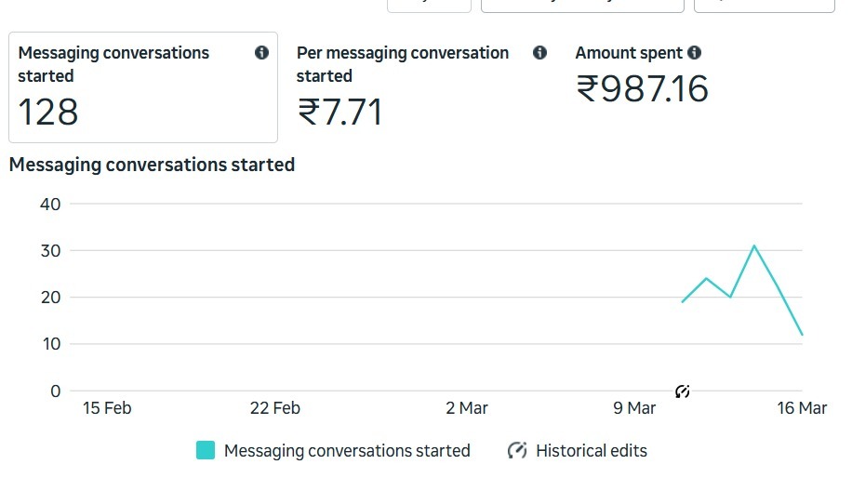Image resolution: width=852 pixels, height=504 pixels.
Task: Select the Per messaging conversation started metric
Action: tap(421, 87)
